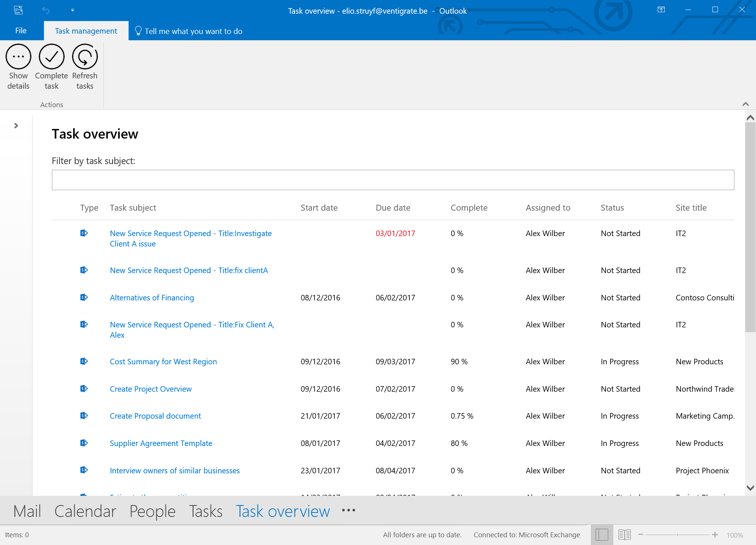Click the zoom out minus button
The width and height of the screenshot is (756, 545).
641,535
